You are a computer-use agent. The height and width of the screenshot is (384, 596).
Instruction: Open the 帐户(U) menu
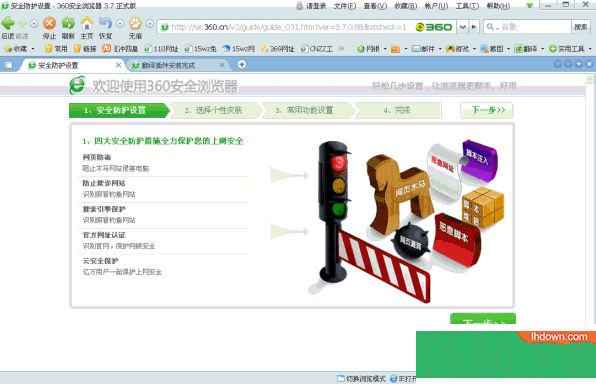click(436, 6)
